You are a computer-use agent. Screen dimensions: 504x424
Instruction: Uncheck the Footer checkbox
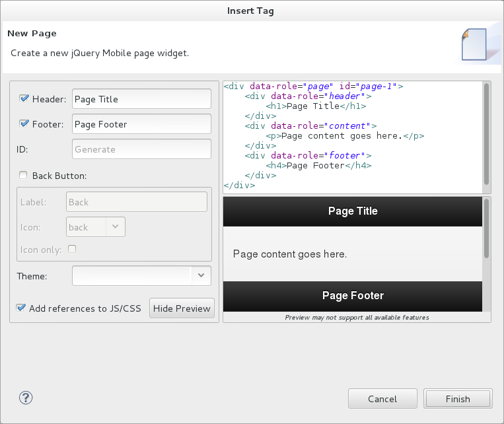tap(24, 124)
